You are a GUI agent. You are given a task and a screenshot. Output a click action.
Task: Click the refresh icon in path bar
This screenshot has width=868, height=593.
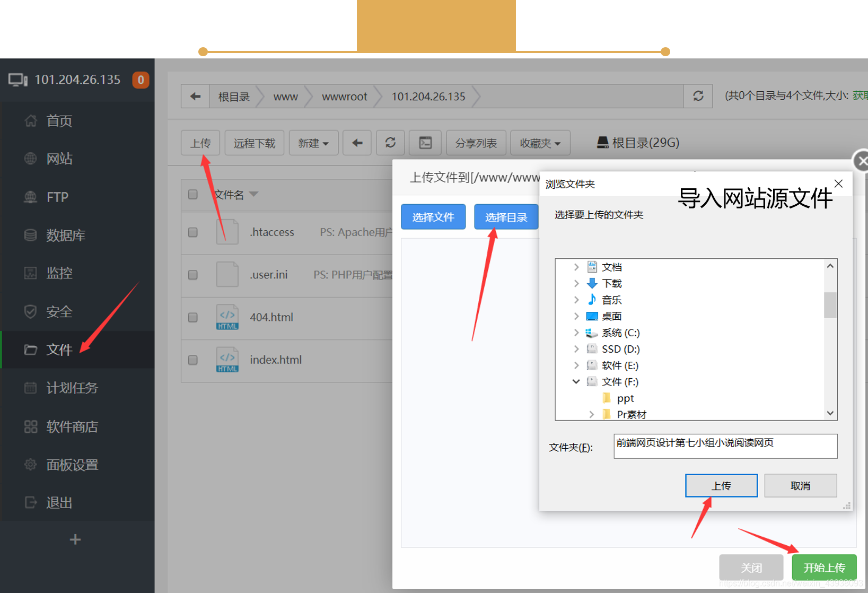(698, 96)
